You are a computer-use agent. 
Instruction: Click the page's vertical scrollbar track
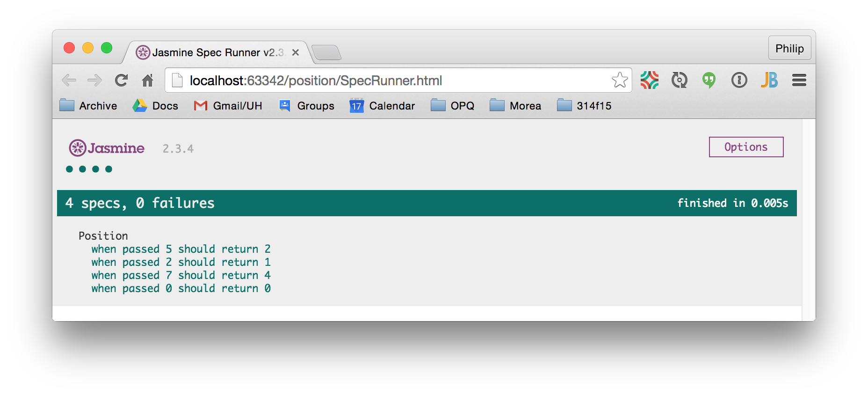[809, 220]
